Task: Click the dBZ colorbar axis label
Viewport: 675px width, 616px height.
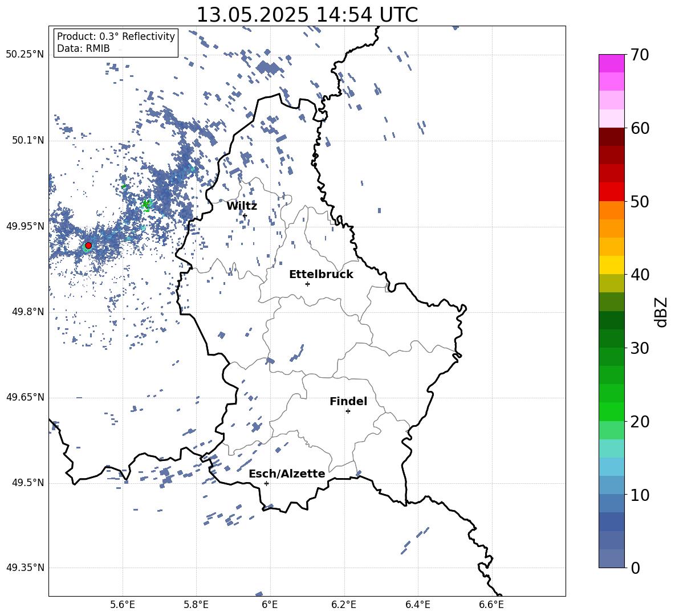Action: pos(661,312)
